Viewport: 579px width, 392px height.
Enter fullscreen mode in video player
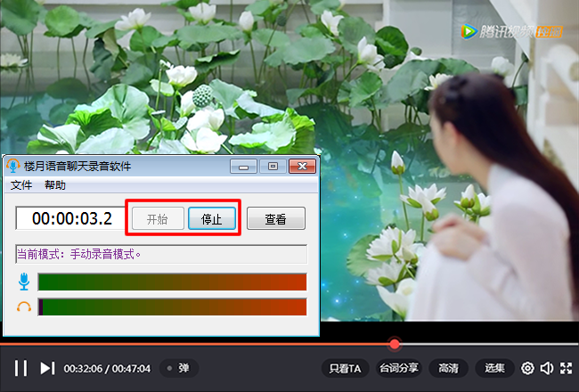566,368
